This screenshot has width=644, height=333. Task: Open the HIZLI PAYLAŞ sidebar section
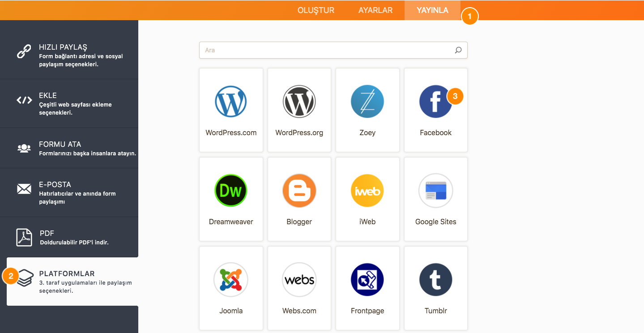(69, 55)
